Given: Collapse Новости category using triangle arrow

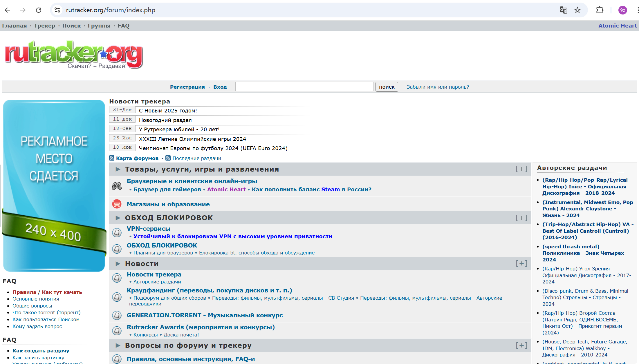Looking at the screenshot, I should pyautogui.click(x=118, y=264).
